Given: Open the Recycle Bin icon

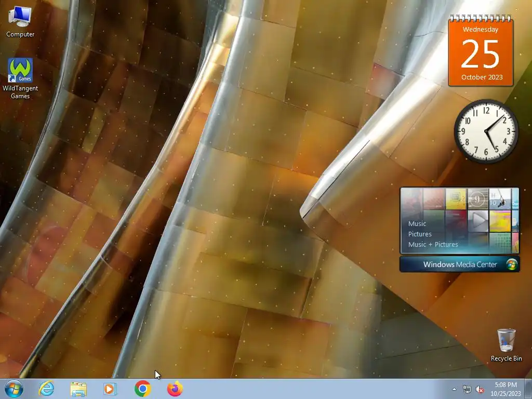Looking at the screenshot, I should point(506,345).
